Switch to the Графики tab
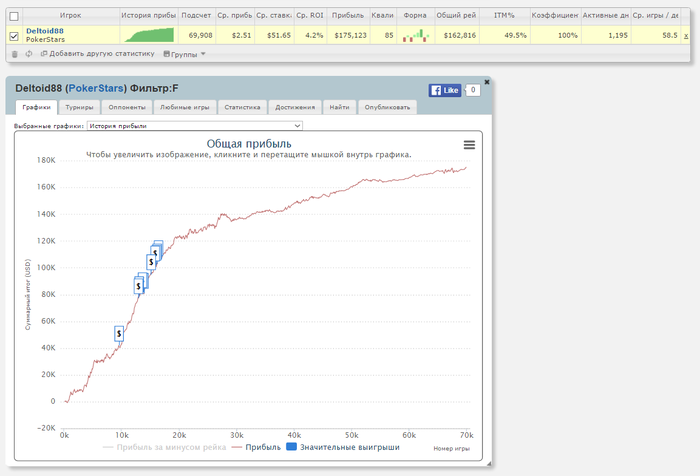The image size is (700, 476). pyautogui.click(x=36, y=107)
